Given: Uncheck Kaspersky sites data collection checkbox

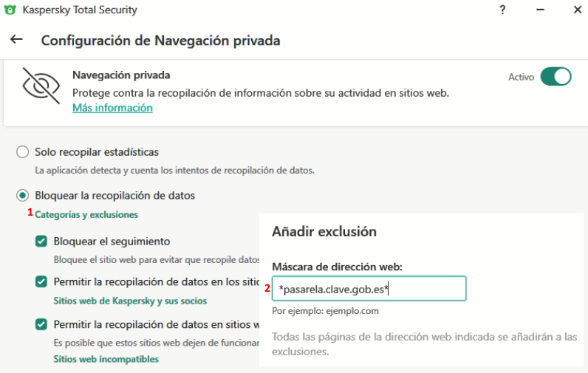Looking at the screenshot, I should pyautogui.click(x=41, y=281).
